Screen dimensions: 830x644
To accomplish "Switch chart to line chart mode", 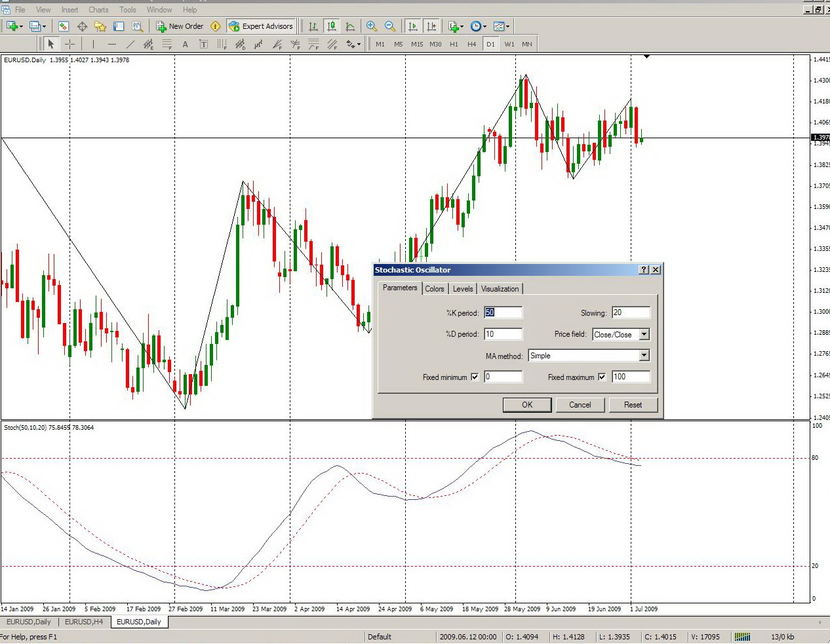I will click(x=350, y=26).
